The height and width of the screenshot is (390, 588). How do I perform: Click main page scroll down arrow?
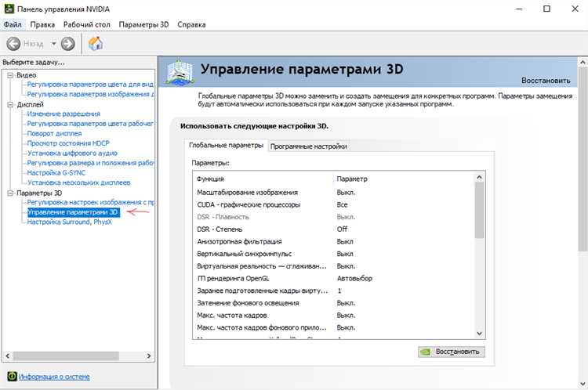tap(583, 384)
